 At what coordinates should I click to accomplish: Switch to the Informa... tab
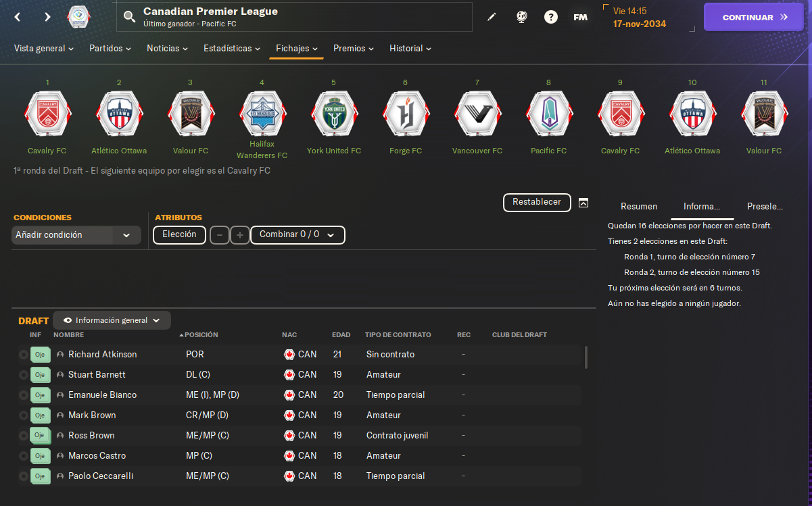pyautogui.click(x=702, y=207)
